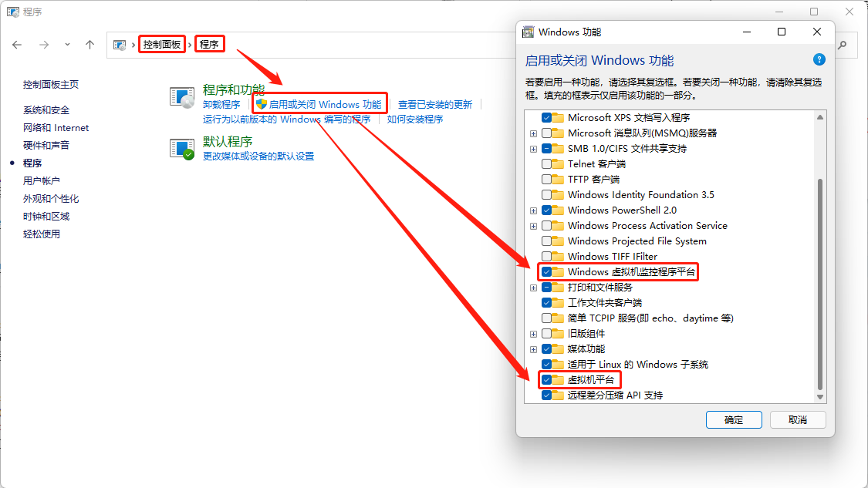
Task: Open the 程序和功能 heading link
Action: (234, 89)
